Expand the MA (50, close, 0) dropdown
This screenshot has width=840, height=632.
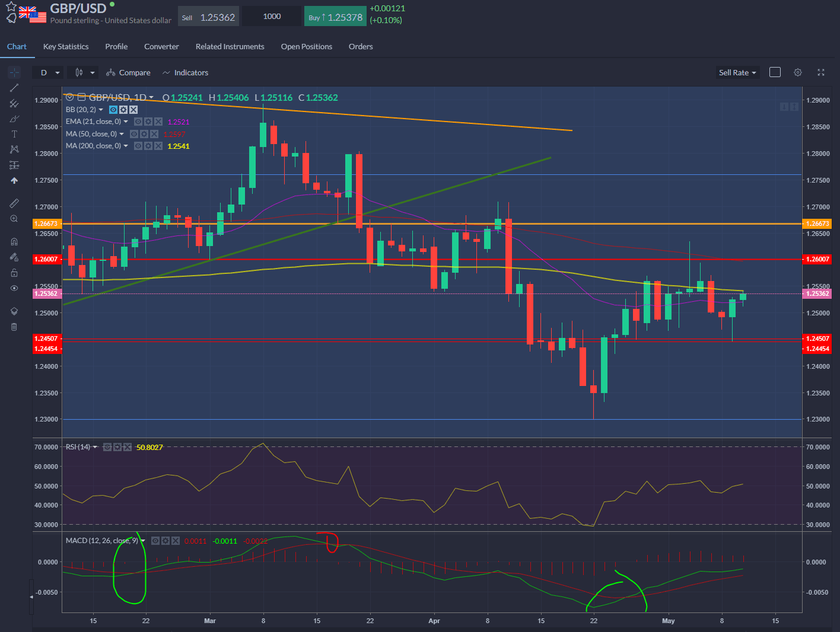[122, 134]
